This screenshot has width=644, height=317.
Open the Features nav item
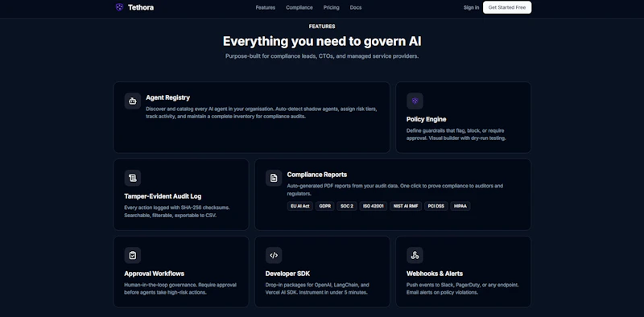point(266,7)
